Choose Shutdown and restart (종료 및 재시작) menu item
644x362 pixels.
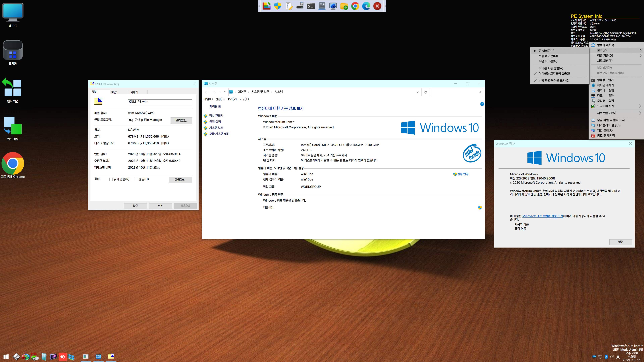[x=616, y=136]
